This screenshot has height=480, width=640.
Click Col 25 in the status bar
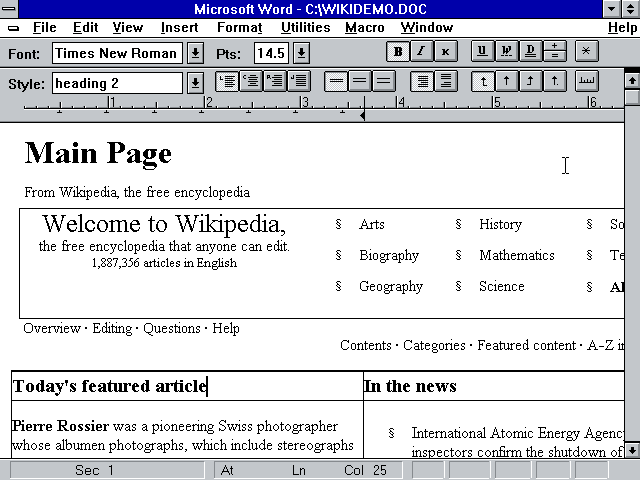[365, 470]
